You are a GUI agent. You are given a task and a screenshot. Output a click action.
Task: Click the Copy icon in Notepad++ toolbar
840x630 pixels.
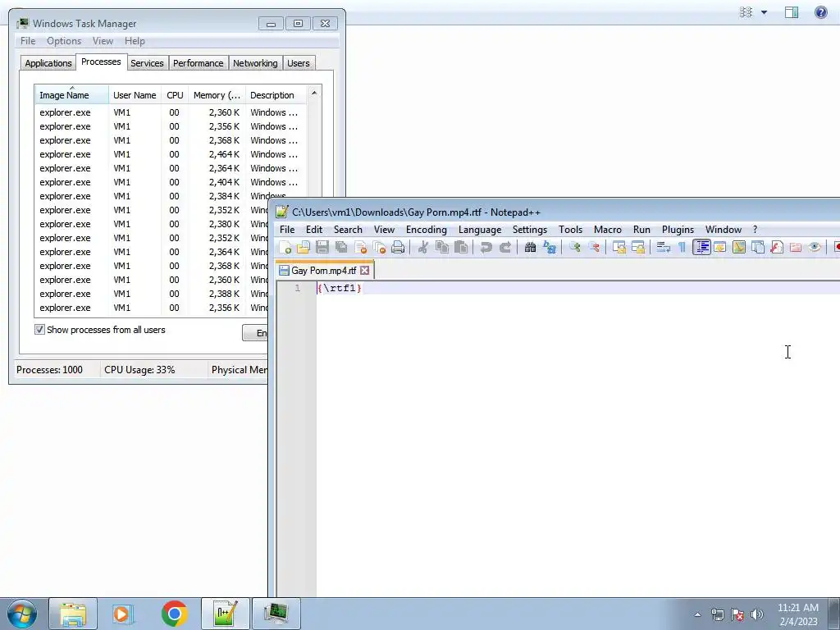click(442, 247)
